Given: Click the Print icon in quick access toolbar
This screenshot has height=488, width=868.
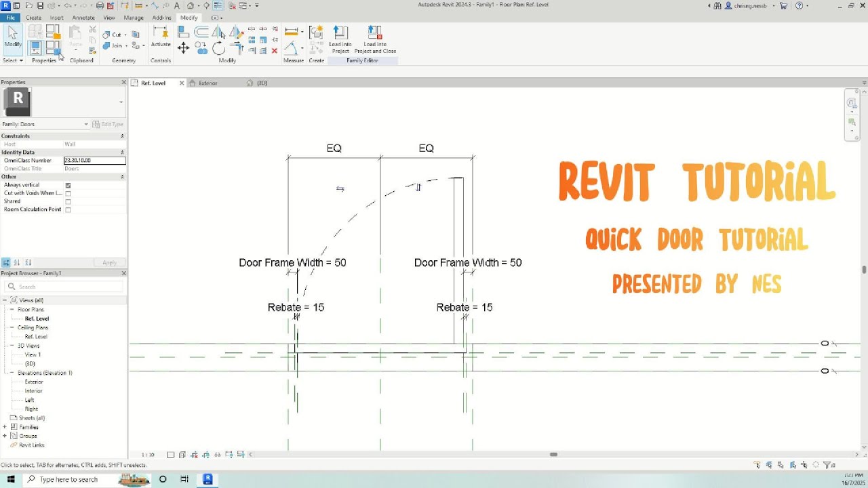Looking at the screenshot, I should tap(100, 5).
